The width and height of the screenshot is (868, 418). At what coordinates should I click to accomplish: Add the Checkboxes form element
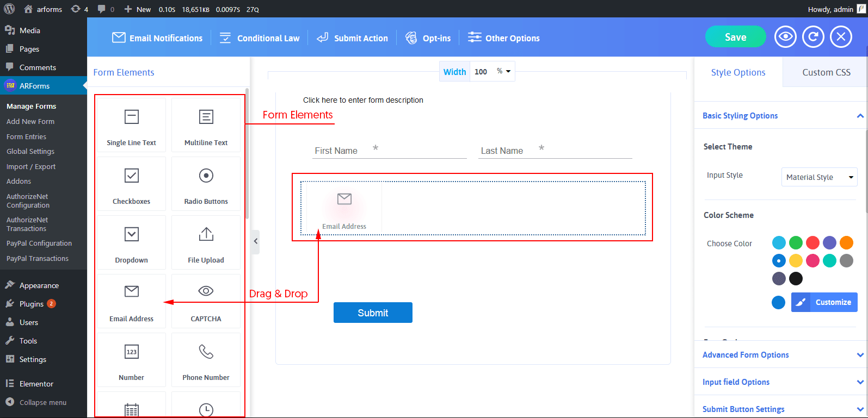[x=131, y=184]
